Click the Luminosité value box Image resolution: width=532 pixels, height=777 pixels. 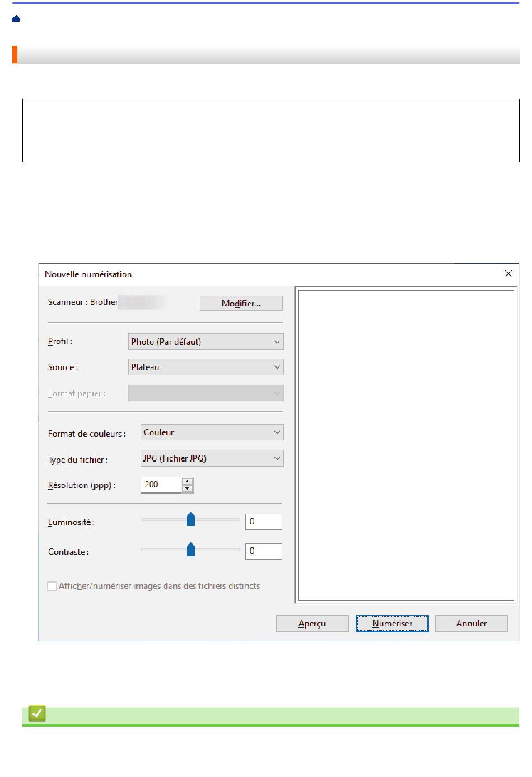264,522
